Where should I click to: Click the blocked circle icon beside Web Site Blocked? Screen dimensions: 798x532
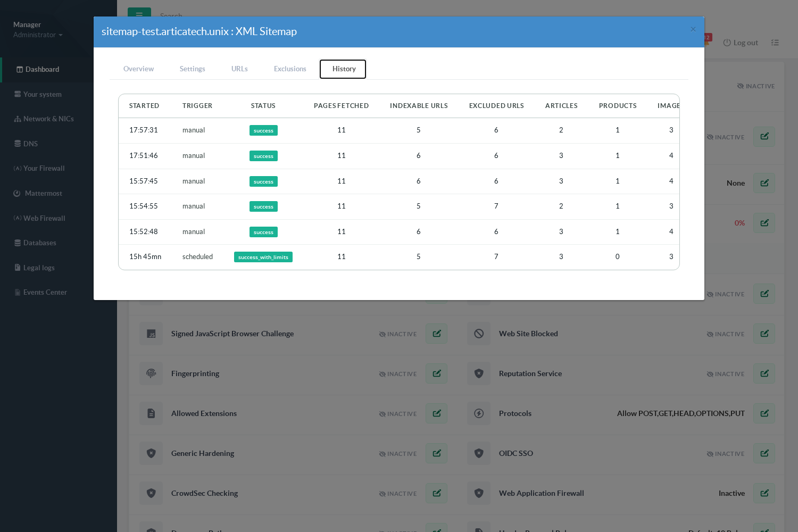click(479, 334)
